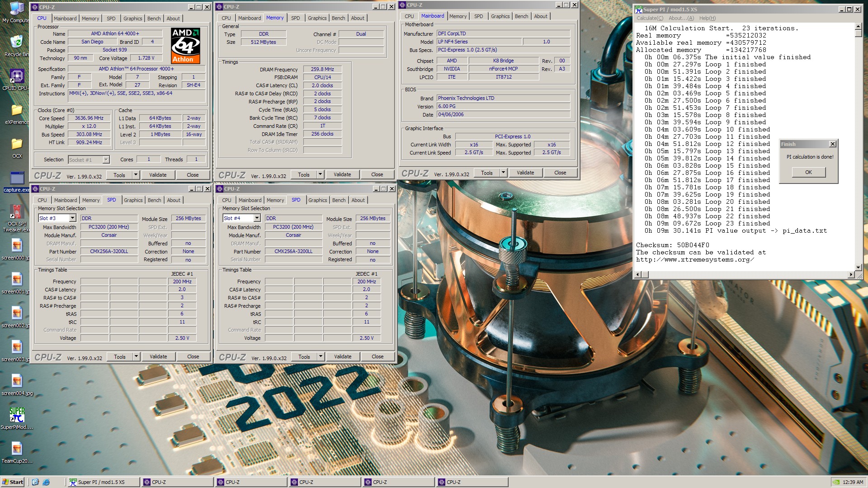Click Validate in the CPU tab window
Image resolution: width=868 pixels, height=488 pixels.
(158, 175)
